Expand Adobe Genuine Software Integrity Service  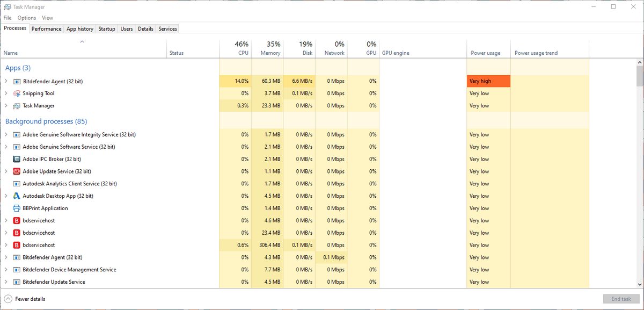[x=6, y=135]
